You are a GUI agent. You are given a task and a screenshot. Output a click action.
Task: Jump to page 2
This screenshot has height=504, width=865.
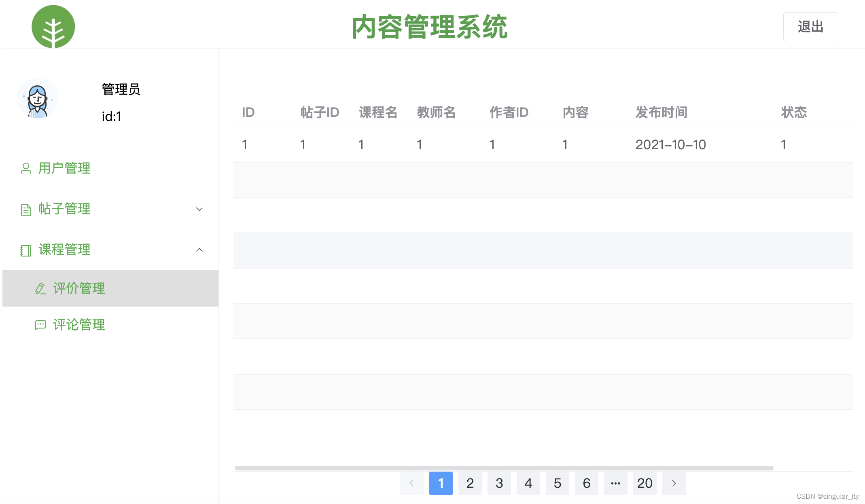click(470, 483)
